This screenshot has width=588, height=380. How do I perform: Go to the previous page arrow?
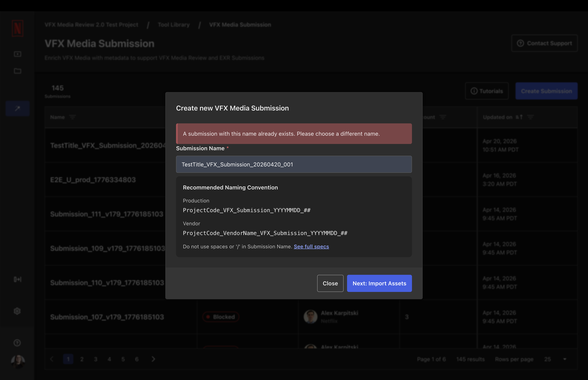pos(52,359)
